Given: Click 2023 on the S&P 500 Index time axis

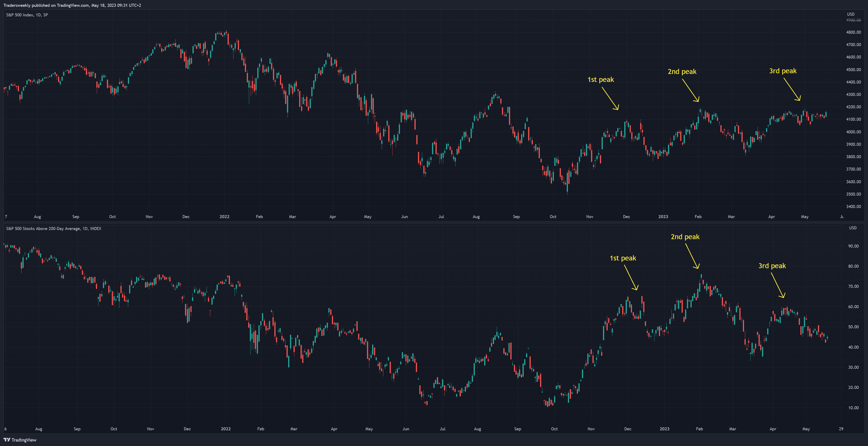Looking at the screenshot, I should point(663,217).
